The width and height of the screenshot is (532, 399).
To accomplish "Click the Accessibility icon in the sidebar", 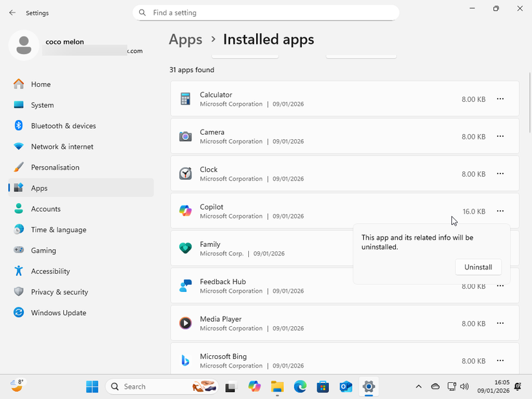I will (18, 271).
